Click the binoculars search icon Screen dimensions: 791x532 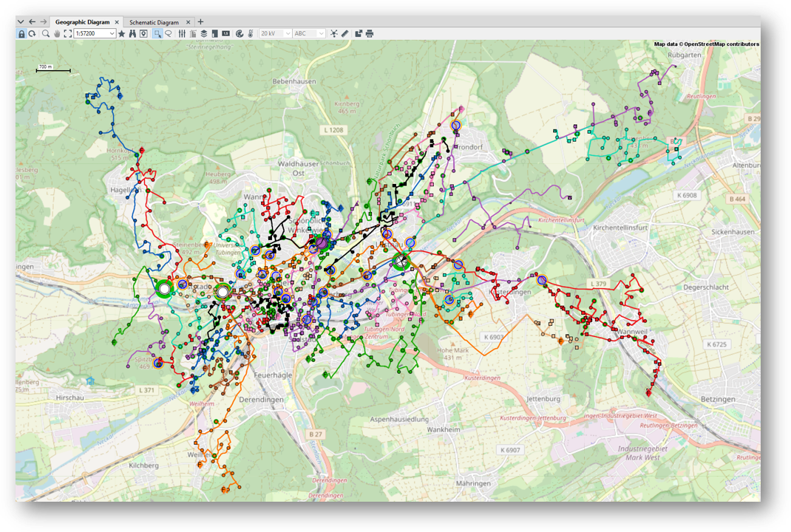pos(133,34)
